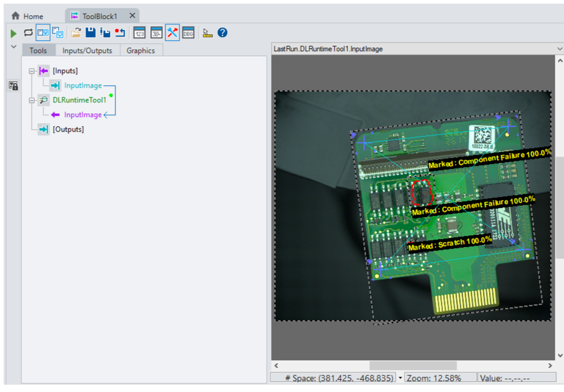Viewport: 564px width, 392px height.
Task: Click the horizontal scrollbar below the image
Action: (x=412, y=365)
